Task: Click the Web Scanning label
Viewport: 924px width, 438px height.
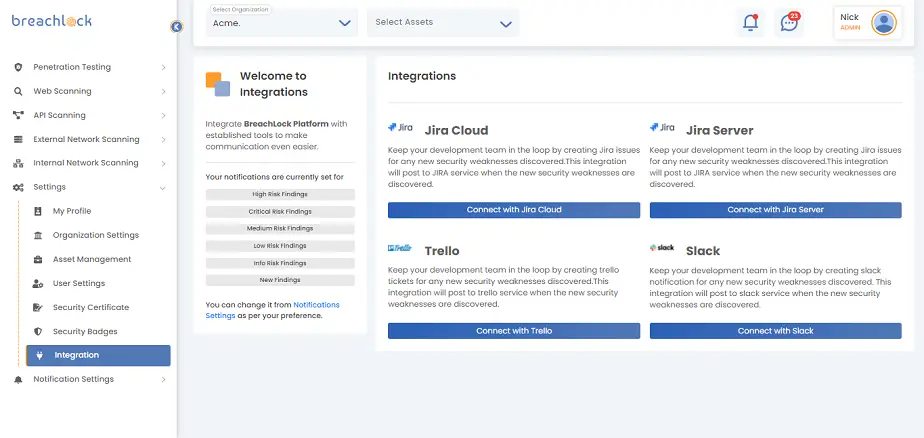Action: (x=62, y=91)
